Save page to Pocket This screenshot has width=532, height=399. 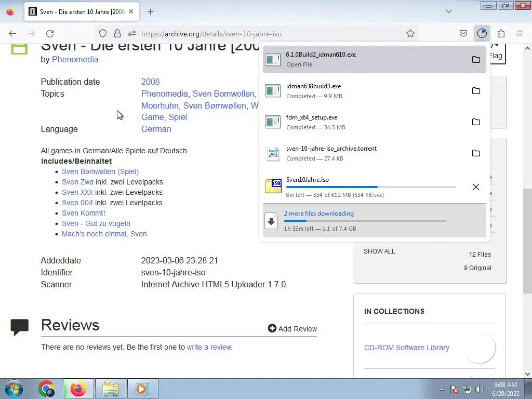click(x=463, y=33)
